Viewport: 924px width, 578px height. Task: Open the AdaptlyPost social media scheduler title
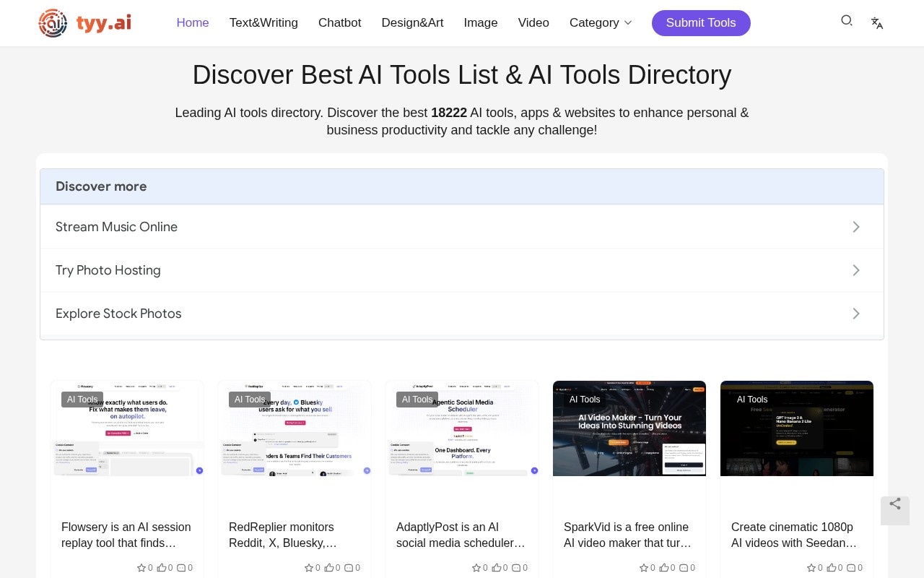coord(462,535)
